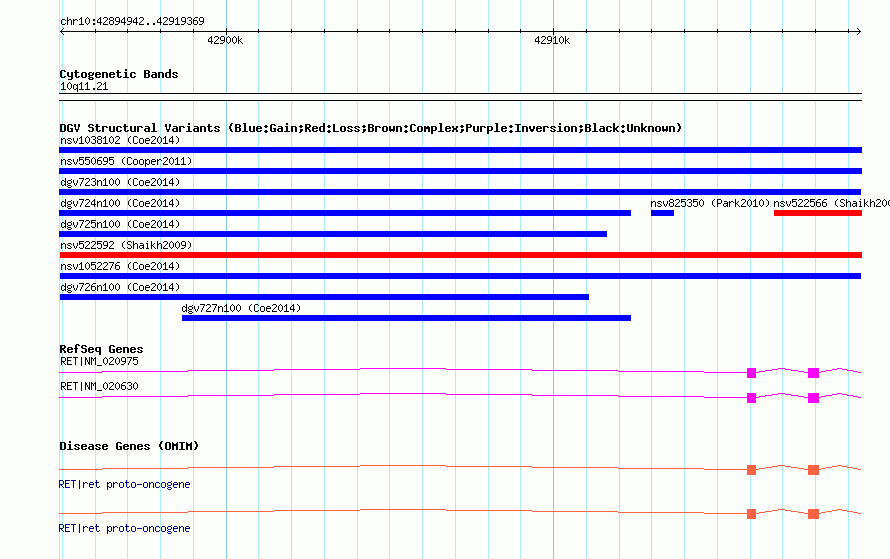Screen dimensions: 890x559
Task: Click the nsv522592 (Shaikh2009) label
Action: 126,245
